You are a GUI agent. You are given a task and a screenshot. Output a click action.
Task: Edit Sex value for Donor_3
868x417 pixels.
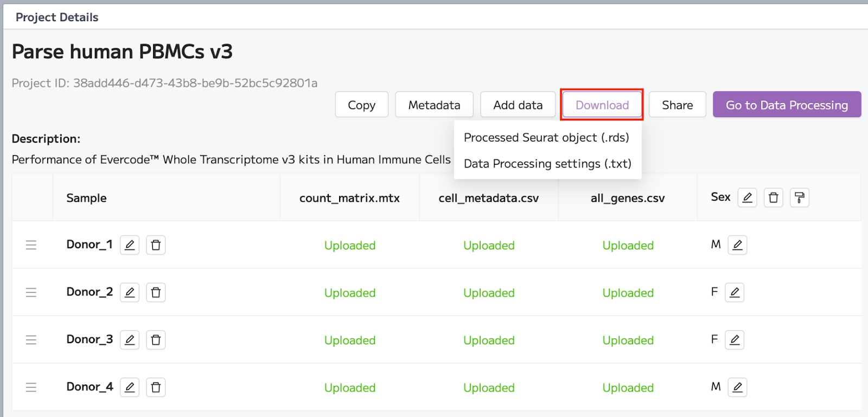point(735,340)
